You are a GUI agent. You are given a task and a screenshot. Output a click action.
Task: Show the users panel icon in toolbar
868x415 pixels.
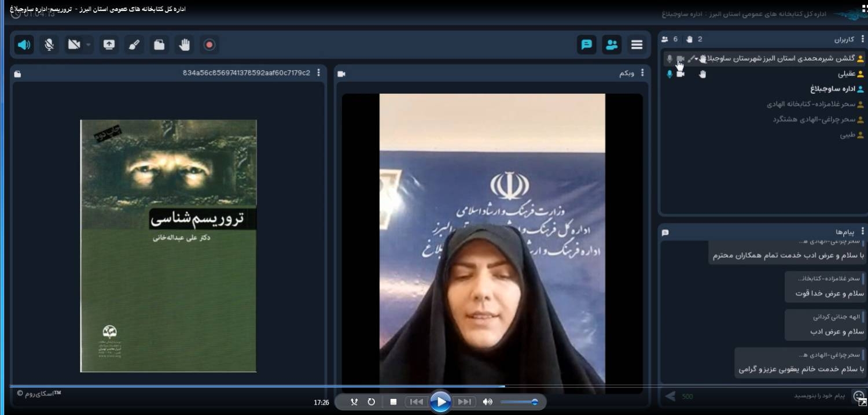612,45
